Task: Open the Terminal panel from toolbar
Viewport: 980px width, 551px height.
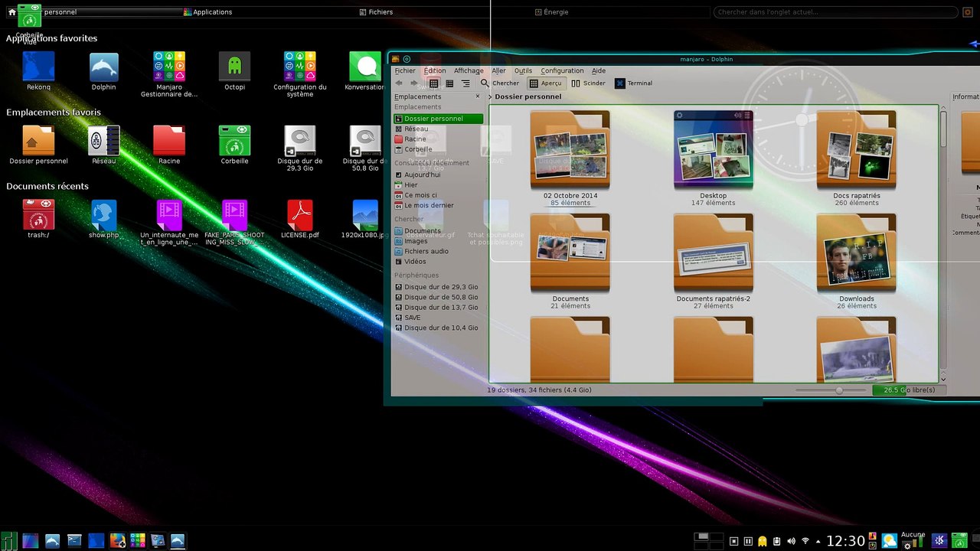Action: tap(634, 83)
